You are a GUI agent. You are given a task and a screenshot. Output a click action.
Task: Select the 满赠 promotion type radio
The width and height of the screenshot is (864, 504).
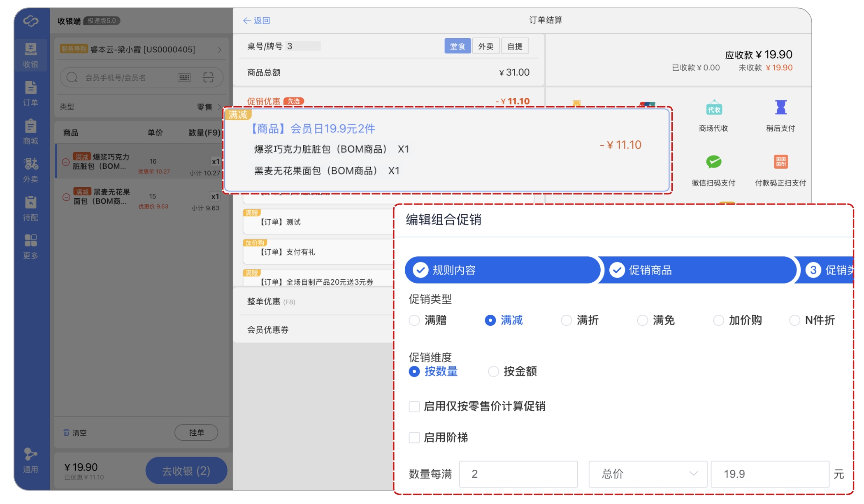414,320
